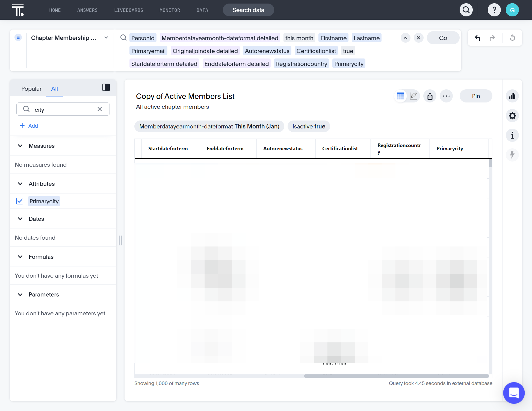Uncheck the Primarycity attribute checkbox

pyautogui.click(x=20, y=201)
